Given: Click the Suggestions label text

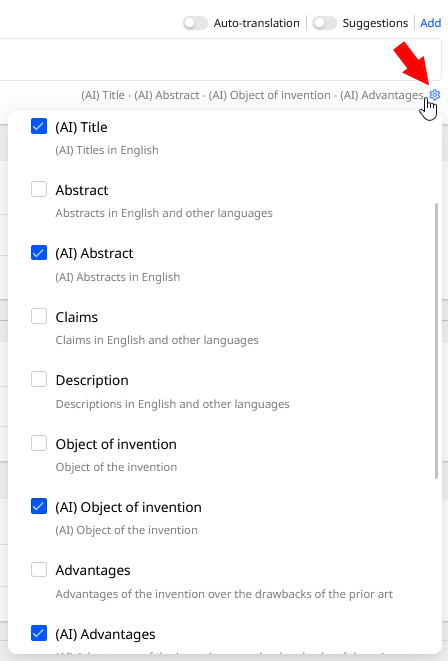Looking at the screenshot, I should [x=375, y=23].
